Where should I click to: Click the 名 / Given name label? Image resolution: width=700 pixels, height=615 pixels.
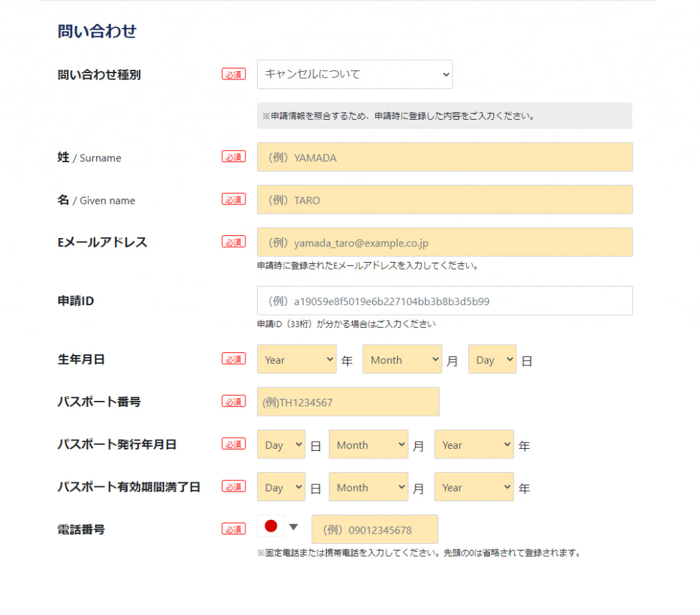(x=96, y=200)
